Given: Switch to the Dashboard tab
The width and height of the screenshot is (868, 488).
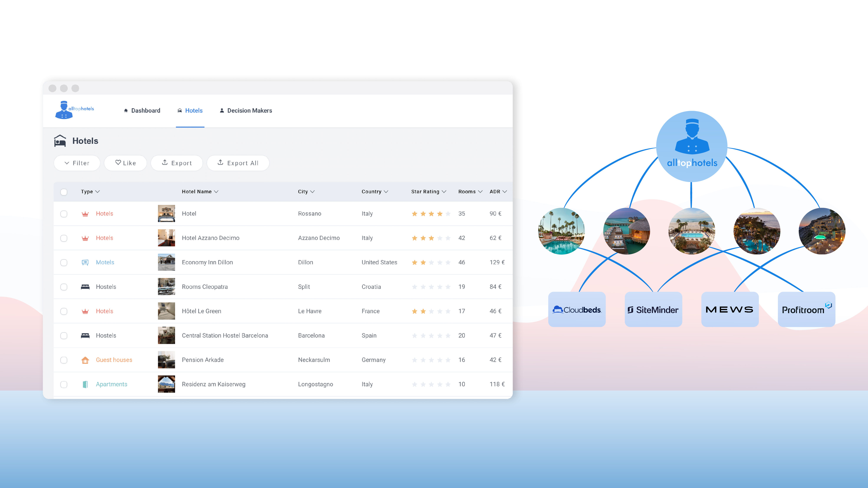Looking at the screenshot, I should click(x=142, y=110).
